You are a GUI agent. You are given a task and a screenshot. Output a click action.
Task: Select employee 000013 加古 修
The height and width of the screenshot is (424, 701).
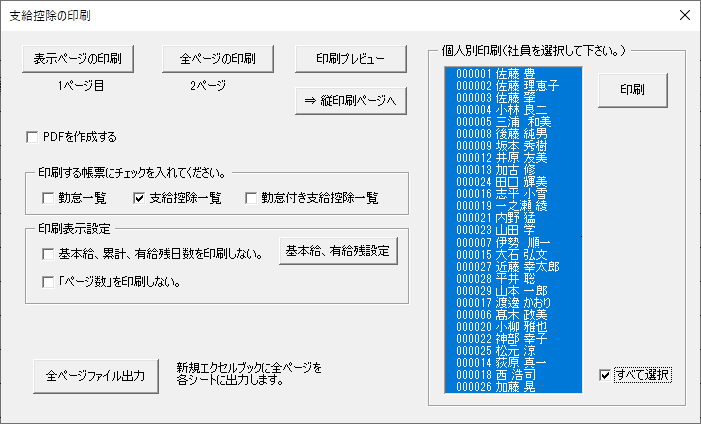click(514, 170)
